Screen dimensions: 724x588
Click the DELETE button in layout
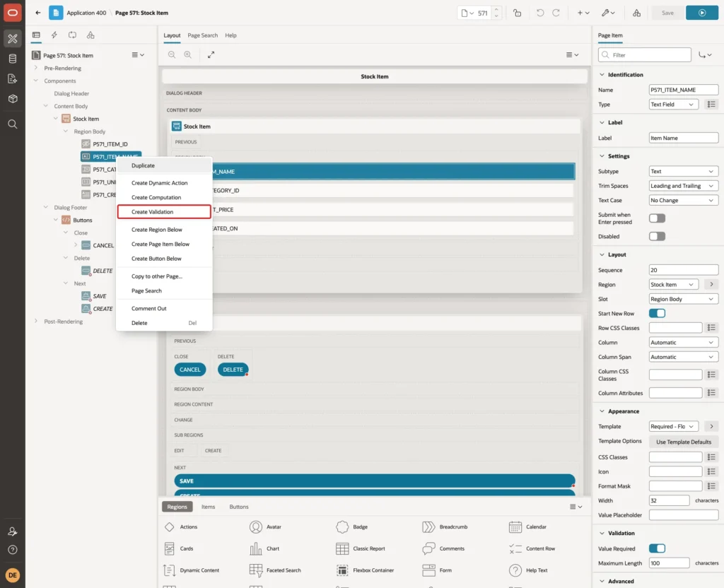tap(233, 370)
